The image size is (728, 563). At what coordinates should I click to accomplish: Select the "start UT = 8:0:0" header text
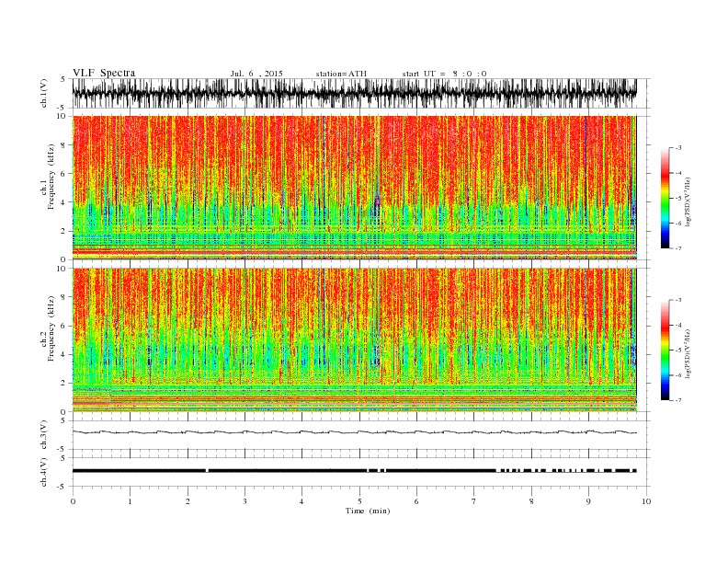click(444, 74)
